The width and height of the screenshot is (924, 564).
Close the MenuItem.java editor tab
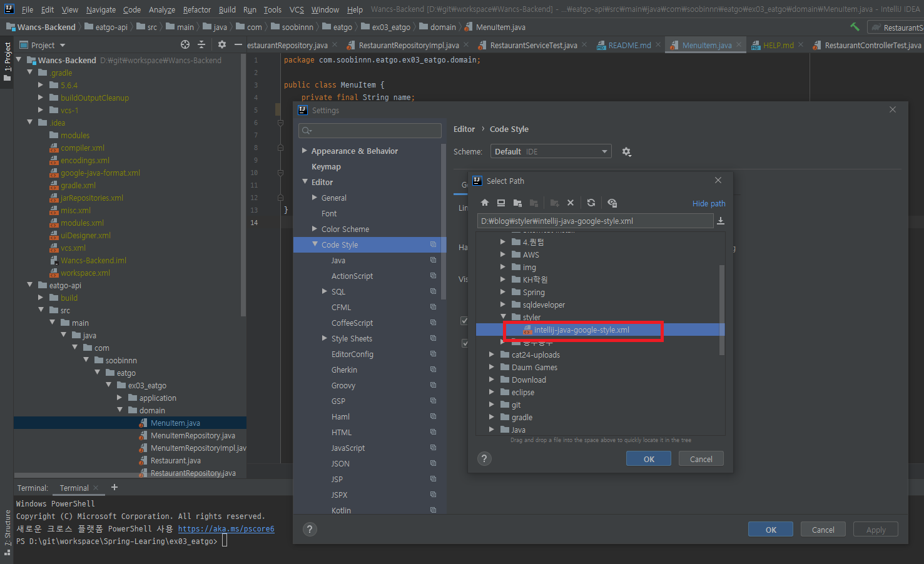click(x=739, y=44)
